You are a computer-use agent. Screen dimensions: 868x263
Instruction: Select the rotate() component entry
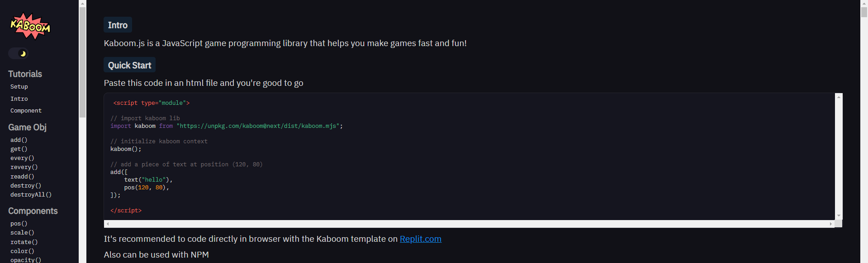pos(24,242)
